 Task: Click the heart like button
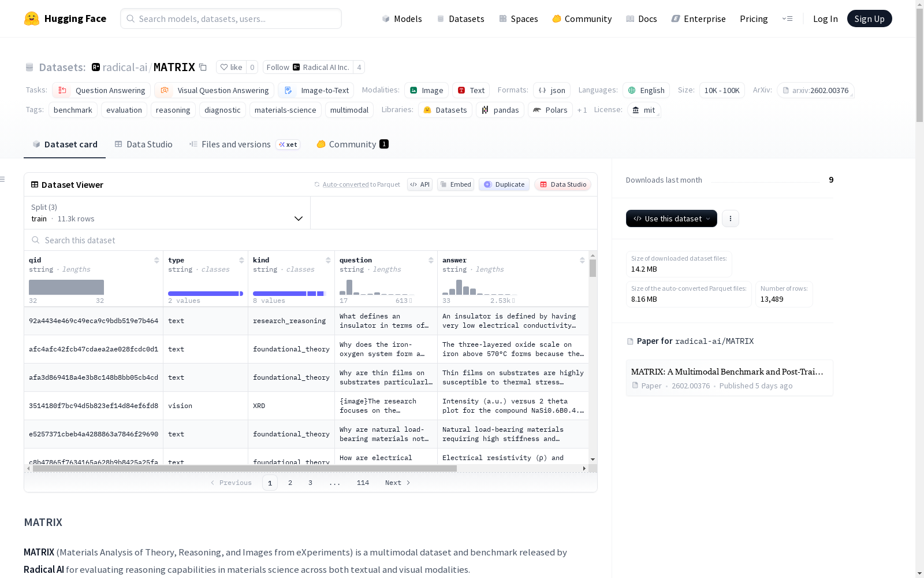231,67
